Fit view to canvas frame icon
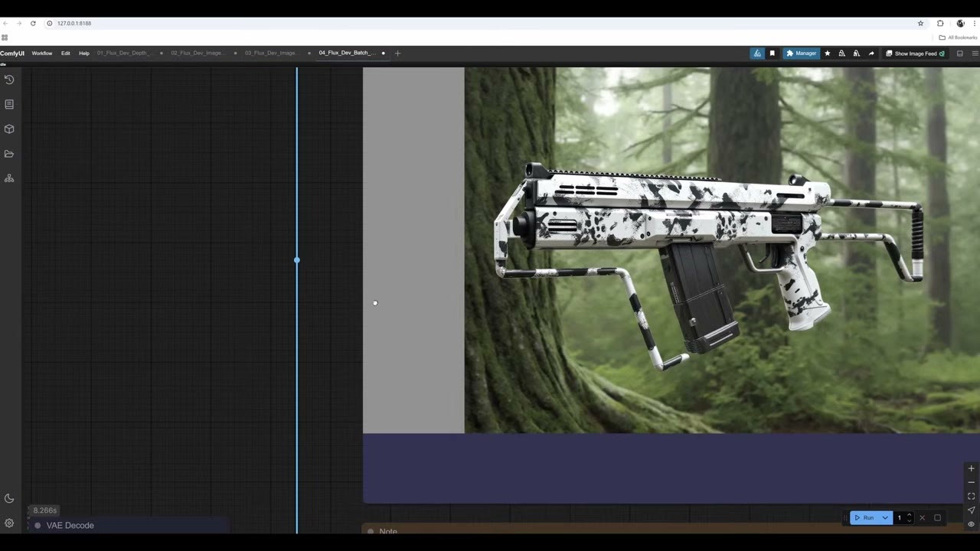The height and width of the screenshot is (551, 980). 971,496
